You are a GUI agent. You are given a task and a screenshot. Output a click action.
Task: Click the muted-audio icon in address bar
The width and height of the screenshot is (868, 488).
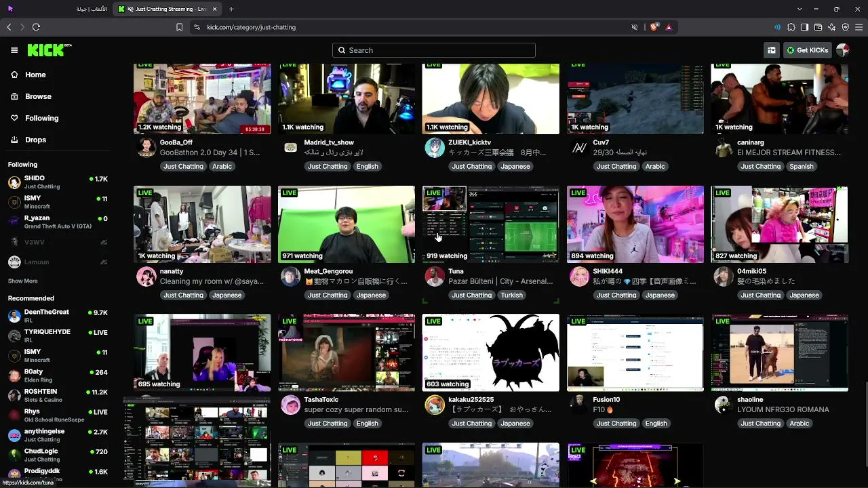635,27
